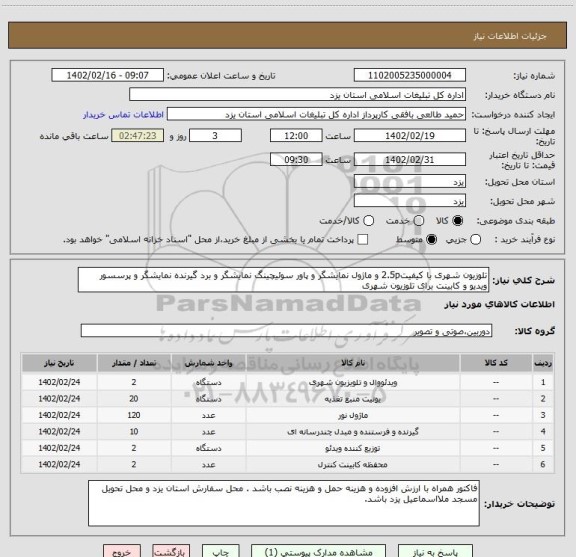
Task: Select row ماژول نور
Action: tap(288, 415)
